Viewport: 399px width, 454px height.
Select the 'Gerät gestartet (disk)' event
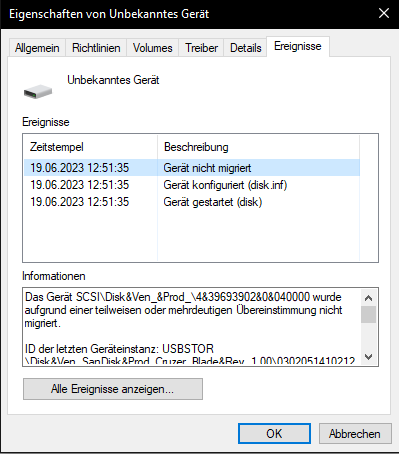click(192, 202)
